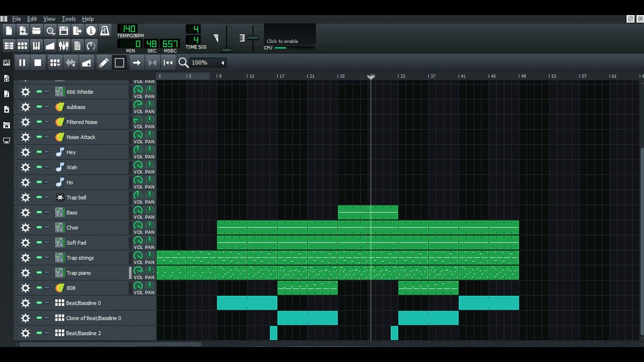Click the Noise Attack track name button
The height and width of the screenshot is (362, 644).
coord(92,137)
